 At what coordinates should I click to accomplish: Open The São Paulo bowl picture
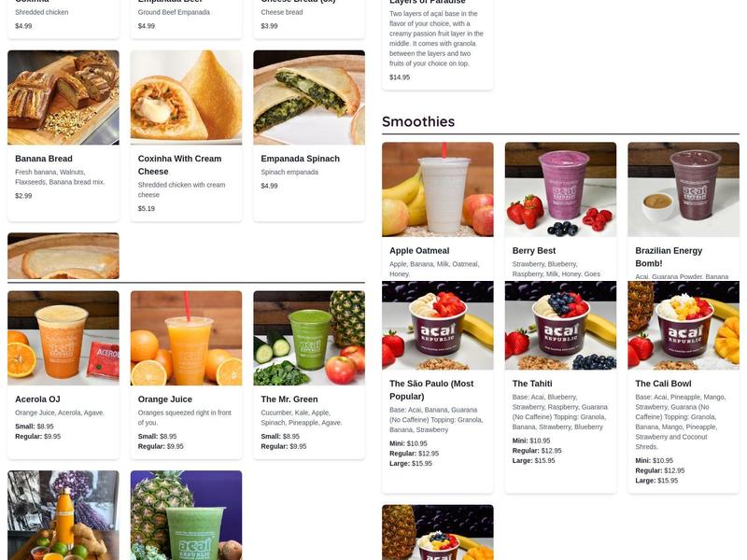click(438, 325)
